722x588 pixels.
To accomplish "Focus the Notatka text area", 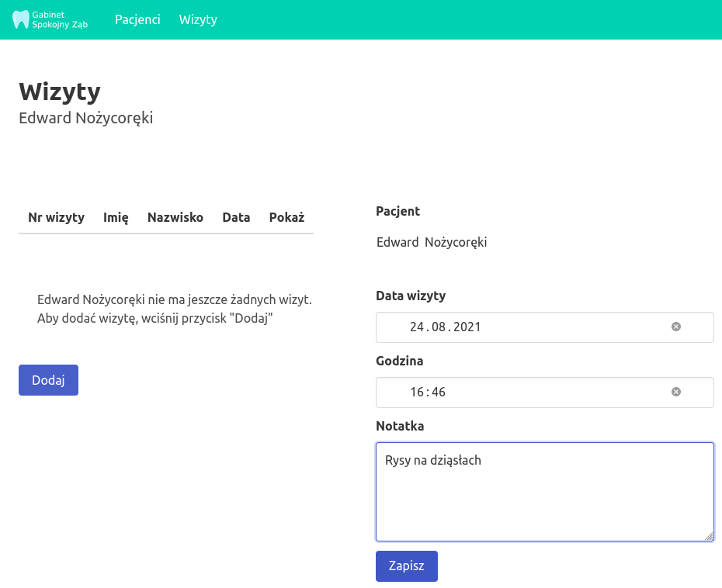I will (x=543, y=496).
